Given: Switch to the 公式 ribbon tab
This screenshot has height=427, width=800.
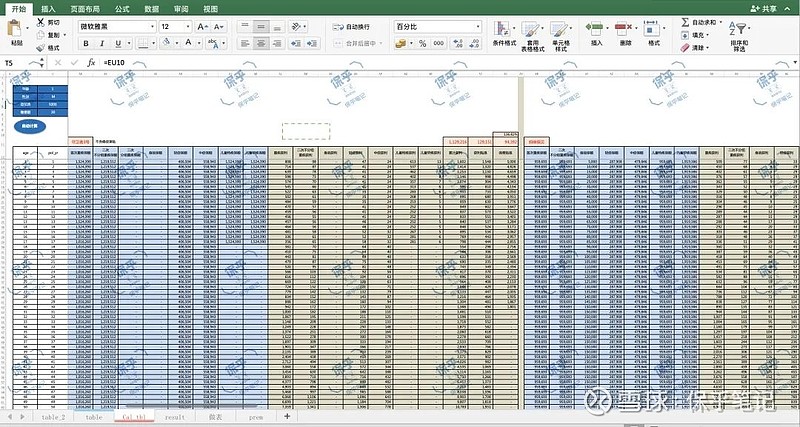Looking at the screenshot, I should [x=122, y=9].
